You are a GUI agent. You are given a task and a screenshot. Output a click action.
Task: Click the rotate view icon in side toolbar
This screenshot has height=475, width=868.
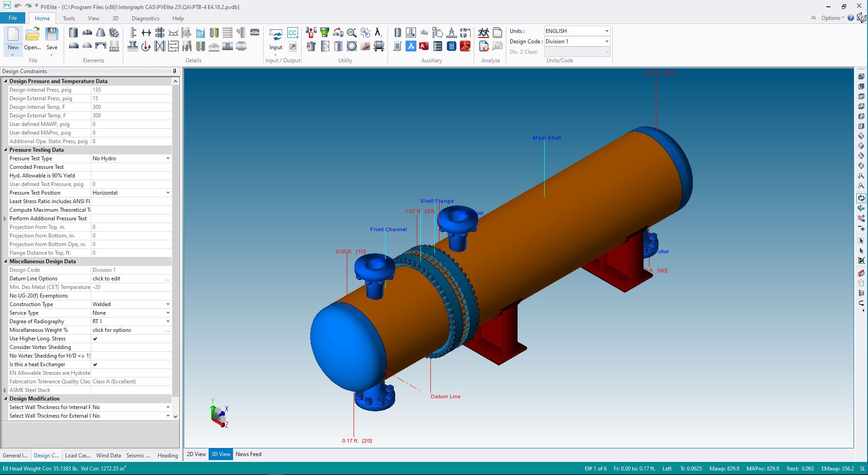[861, 198]
